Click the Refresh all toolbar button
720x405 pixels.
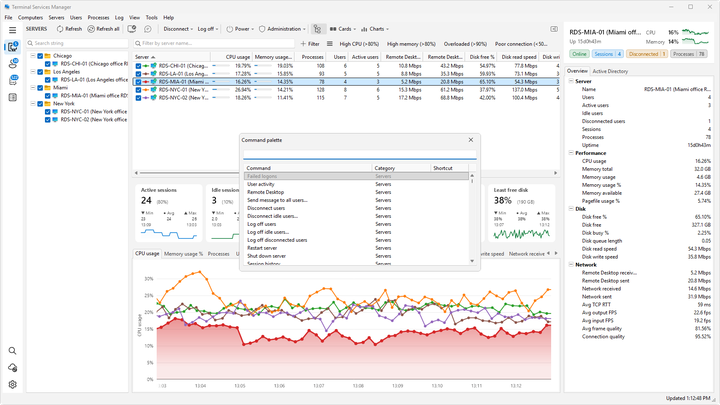(103, 29)
